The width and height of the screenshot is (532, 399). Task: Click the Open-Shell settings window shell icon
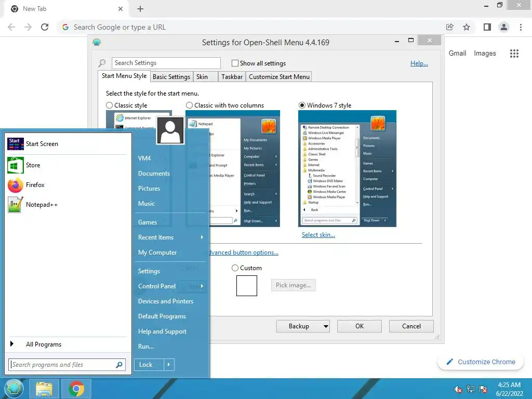point(97,43)
